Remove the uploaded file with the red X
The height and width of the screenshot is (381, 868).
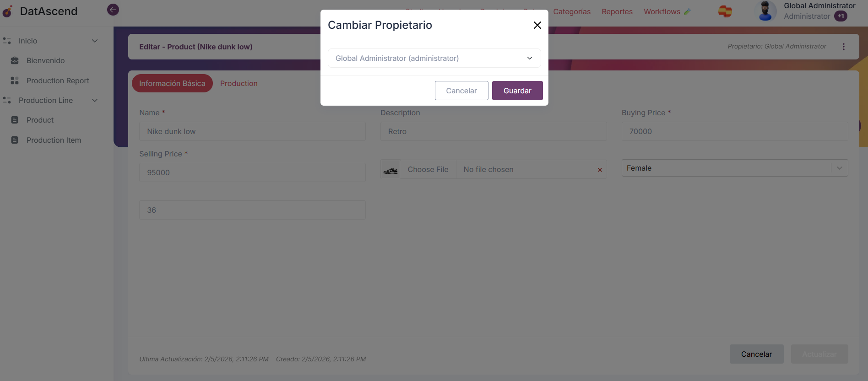click(x=600, y=170)
